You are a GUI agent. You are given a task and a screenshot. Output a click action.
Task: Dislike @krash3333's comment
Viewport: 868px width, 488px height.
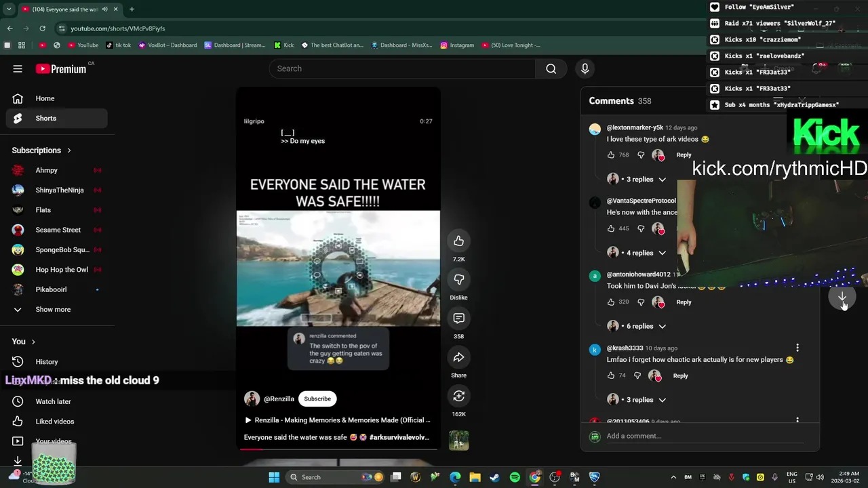pos(637,375)
